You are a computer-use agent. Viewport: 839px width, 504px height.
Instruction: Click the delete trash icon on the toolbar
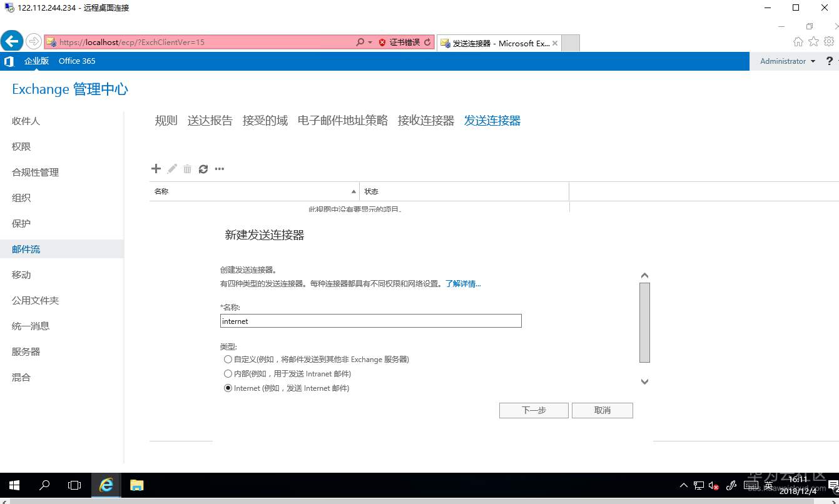click(187, 168)
